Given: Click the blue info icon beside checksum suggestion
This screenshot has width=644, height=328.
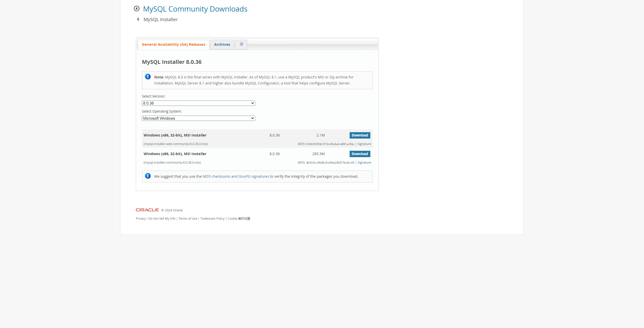Looking at the screenshot, I should pos(148,176).
